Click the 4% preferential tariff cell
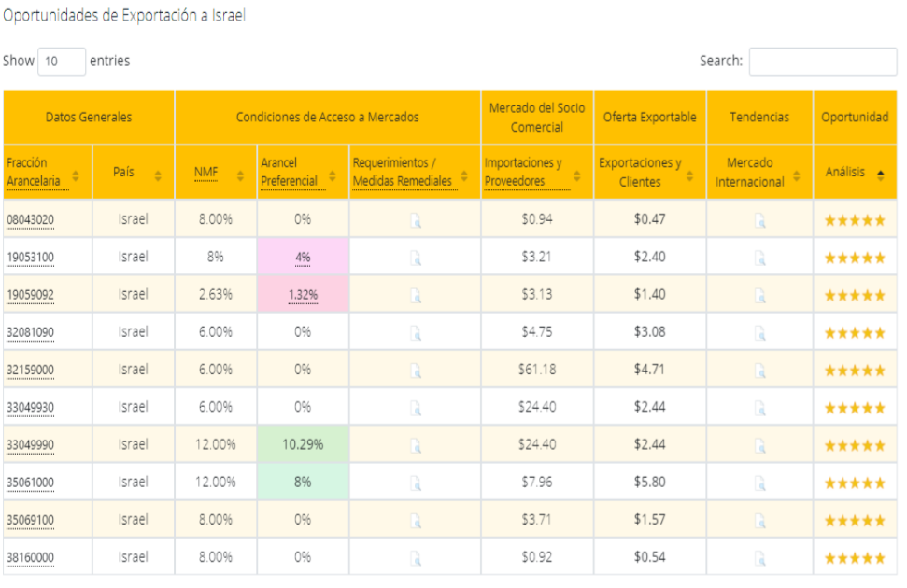907x588 pixels. coord(302,258)
